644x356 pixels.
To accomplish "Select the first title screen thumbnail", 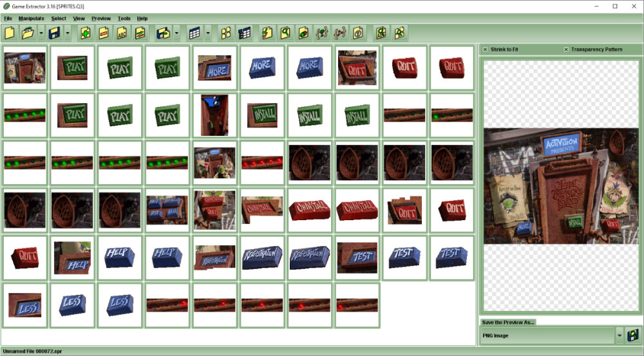I will (x=25, y=68).
